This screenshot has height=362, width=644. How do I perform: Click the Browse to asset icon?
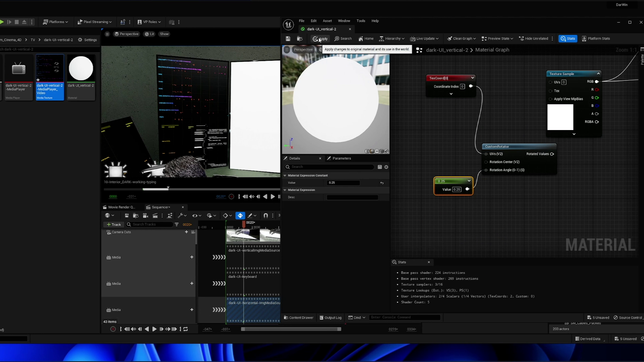coord(300,39)
